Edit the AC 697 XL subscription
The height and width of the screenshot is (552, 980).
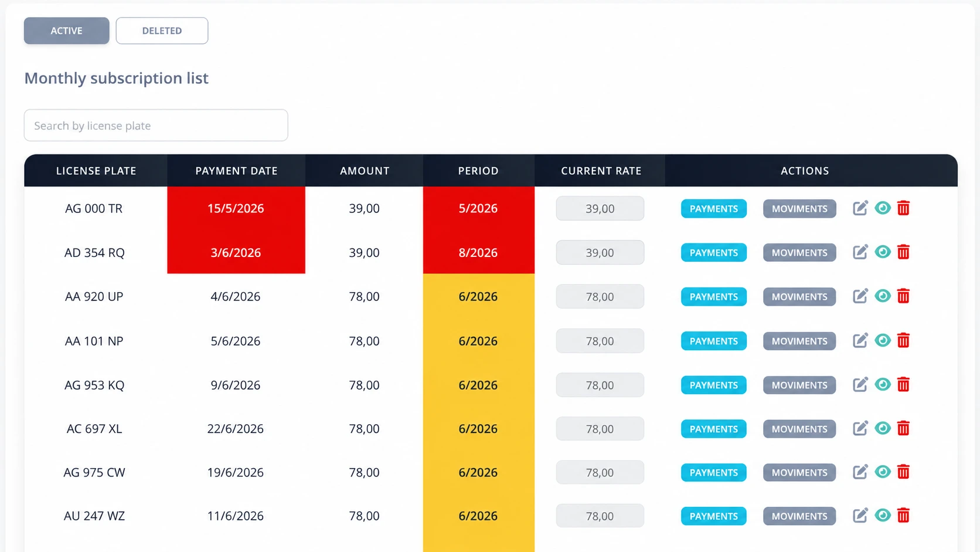[860, 429]
